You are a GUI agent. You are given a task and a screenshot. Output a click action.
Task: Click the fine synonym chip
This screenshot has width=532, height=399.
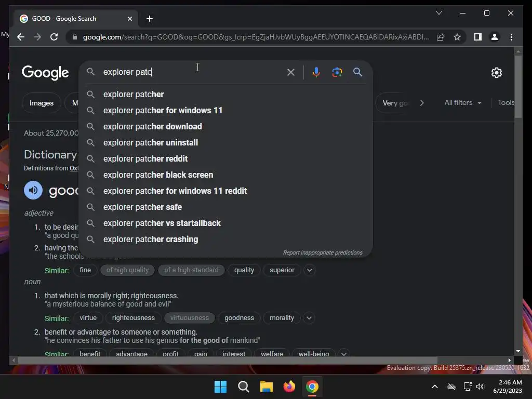click(85, 270)
